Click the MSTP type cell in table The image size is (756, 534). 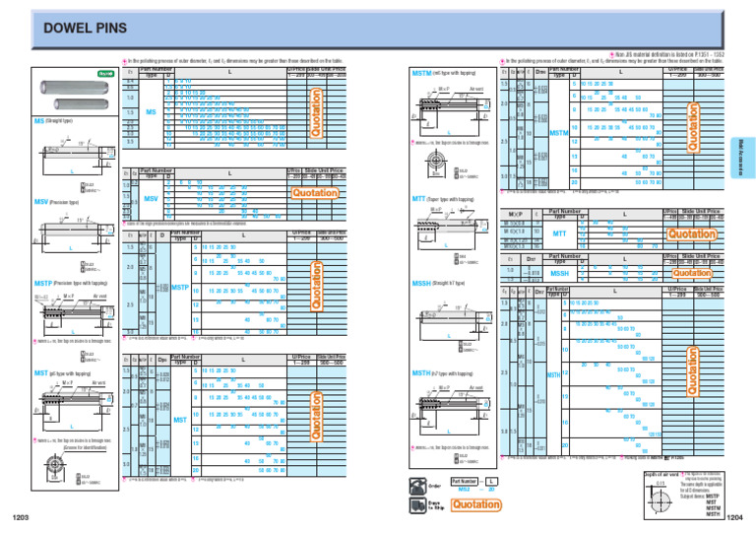[180, 288]
